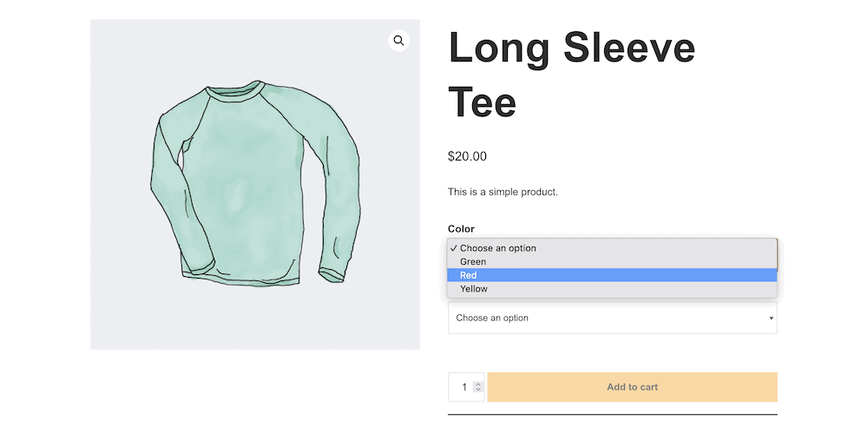This screenshot has width=868, height=427.
Task: Click the checkmark beside "Choose an option"
Action: [x=453, y=248]
